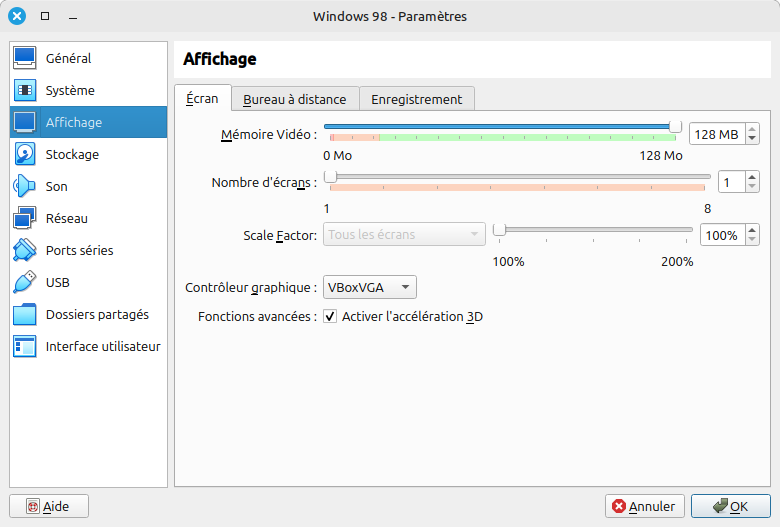
Task: Open the Enregistrement tab
Action: pyautogui.click(x=416, y=99)
